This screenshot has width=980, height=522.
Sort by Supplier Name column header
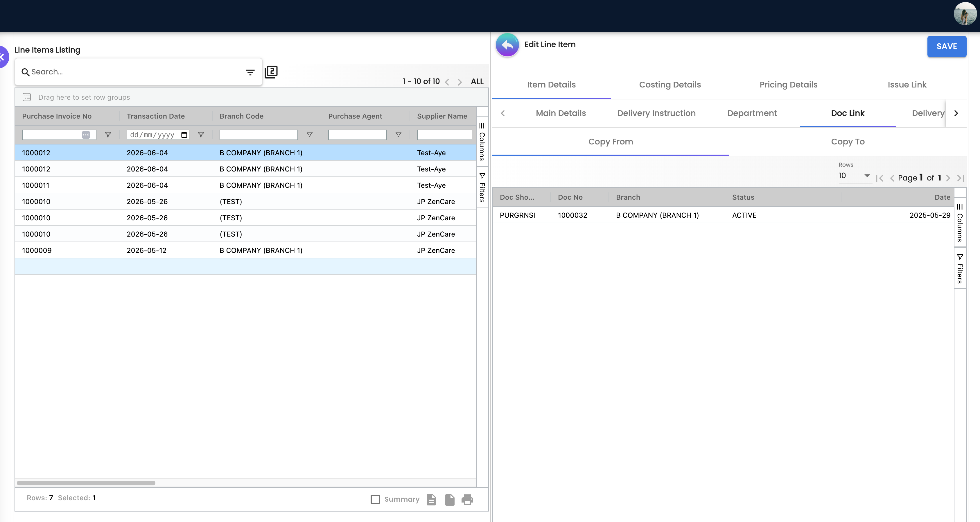(x=442, y=116)
